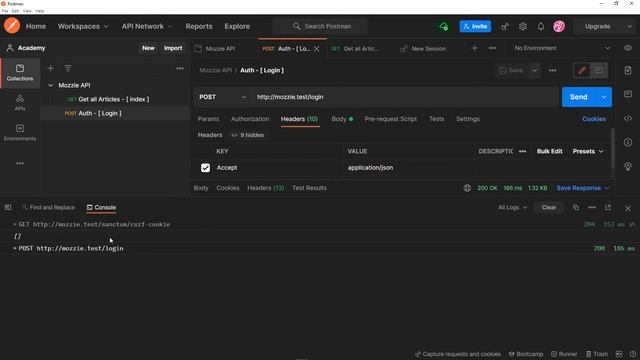
Task: Open the sync status cloud icon
Action: [444, 27]
